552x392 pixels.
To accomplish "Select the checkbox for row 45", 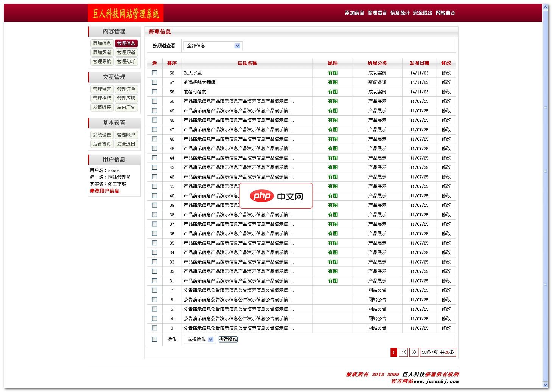I will tap(154, 148).
